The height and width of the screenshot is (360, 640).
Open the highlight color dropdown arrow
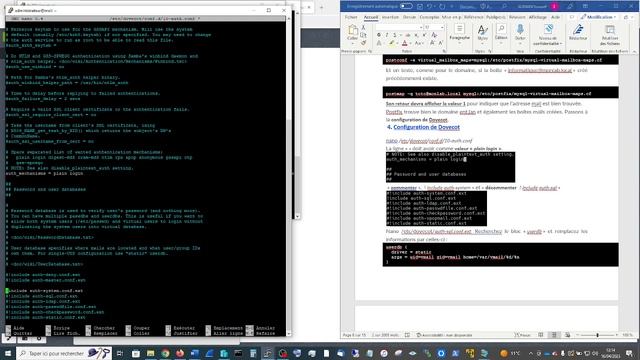tap(397, 43)
